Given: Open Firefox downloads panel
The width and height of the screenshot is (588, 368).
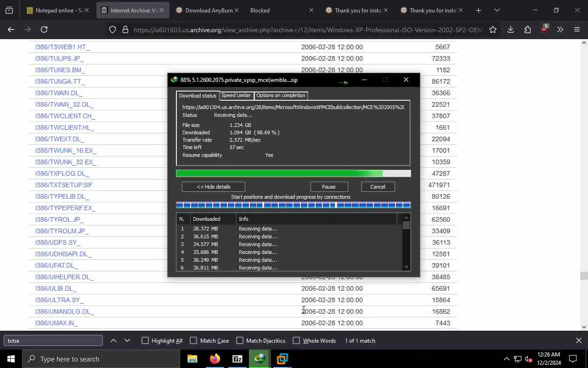Looking at the screenshot, I should click(x=510, y=29).
